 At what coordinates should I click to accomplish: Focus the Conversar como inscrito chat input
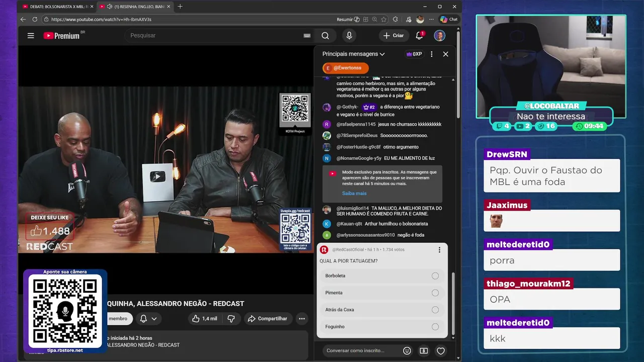[361, 351]
